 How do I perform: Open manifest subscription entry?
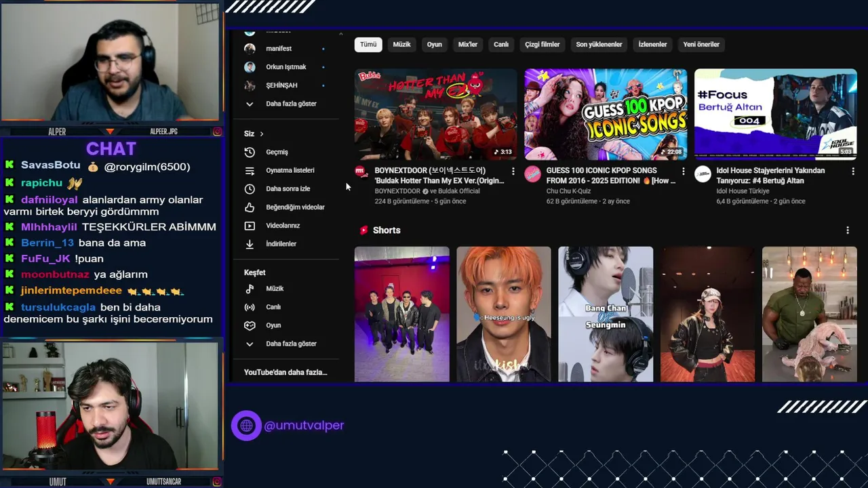(285, 49)
